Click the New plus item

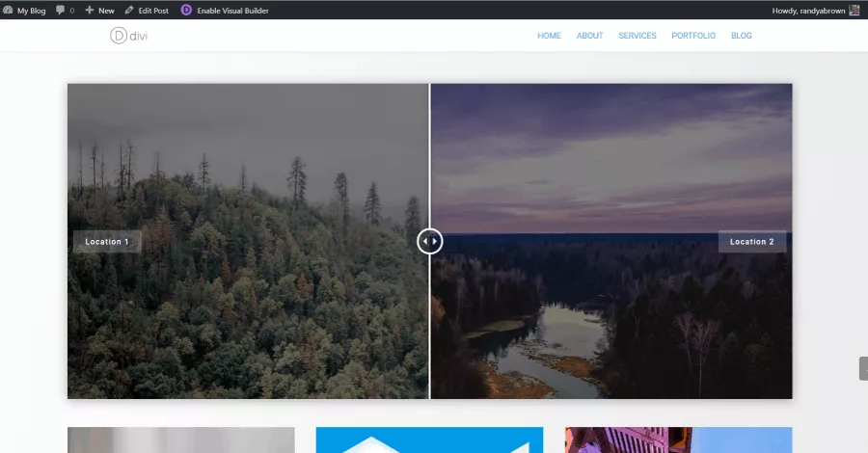99,10
